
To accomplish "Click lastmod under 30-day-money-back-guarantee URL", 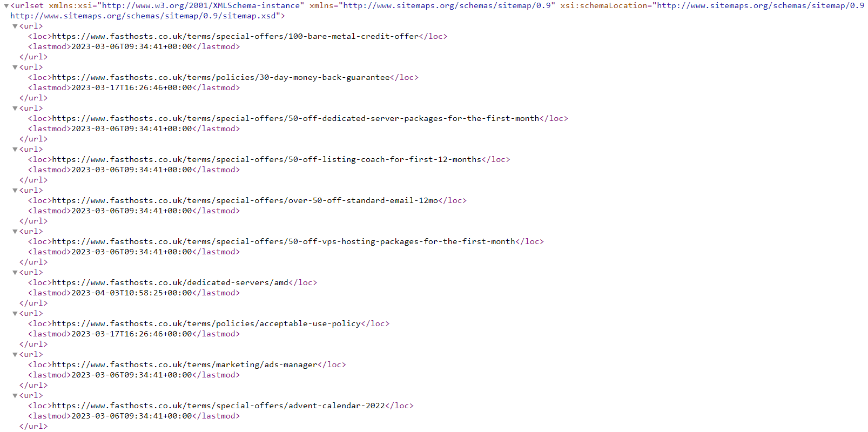I will point(132,87).
